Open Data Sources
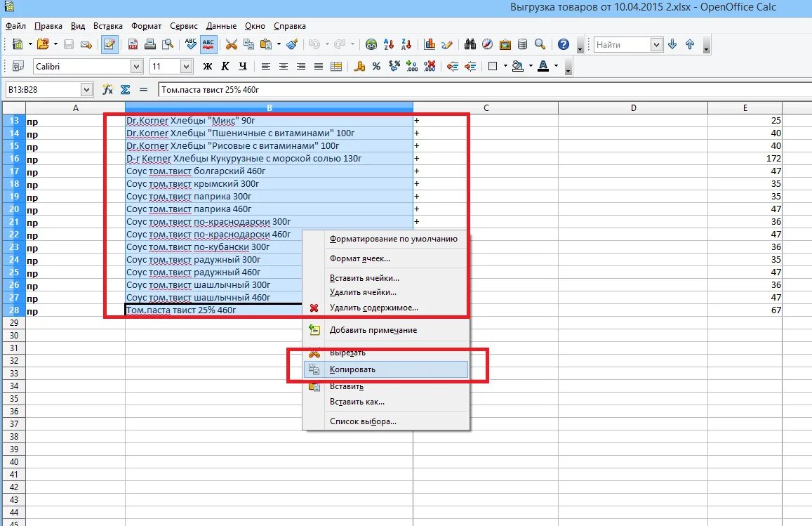Viewport: 812px width, 526px height. coord(523,44)
